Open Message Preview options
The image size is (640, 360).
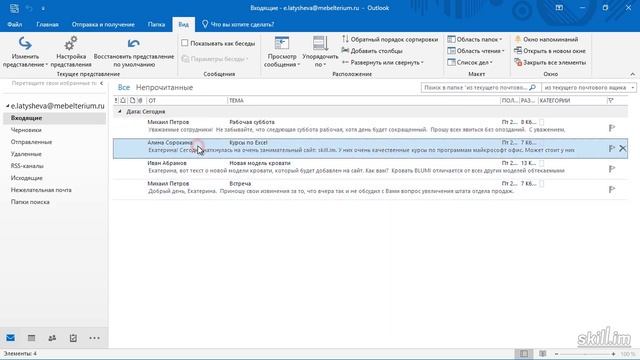click(x=282, y=52)
